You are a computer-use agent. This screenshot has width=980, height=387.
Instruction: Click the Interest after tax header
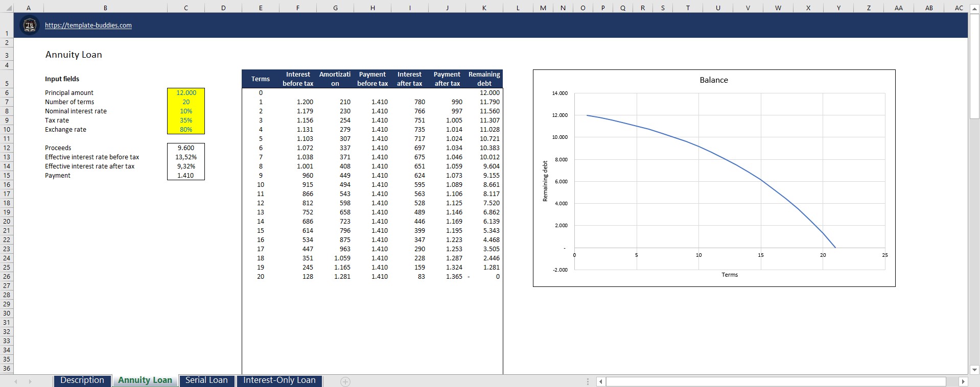[x=410, y=79]
